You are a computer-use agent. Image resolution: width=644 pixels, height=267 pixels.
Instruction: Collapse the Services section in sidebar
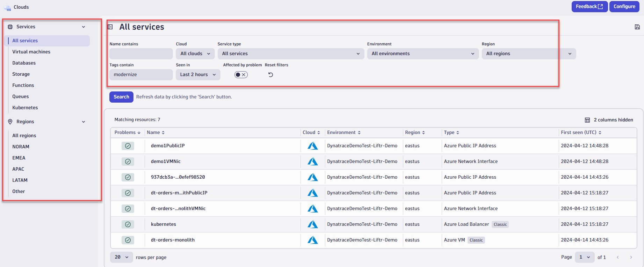pyautogui.click(x=84, y=27)
